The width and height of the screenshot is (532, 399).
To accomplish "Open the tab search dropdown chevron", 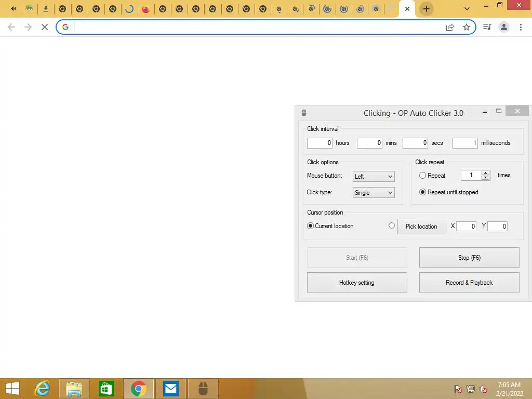I will click(467, 9).
